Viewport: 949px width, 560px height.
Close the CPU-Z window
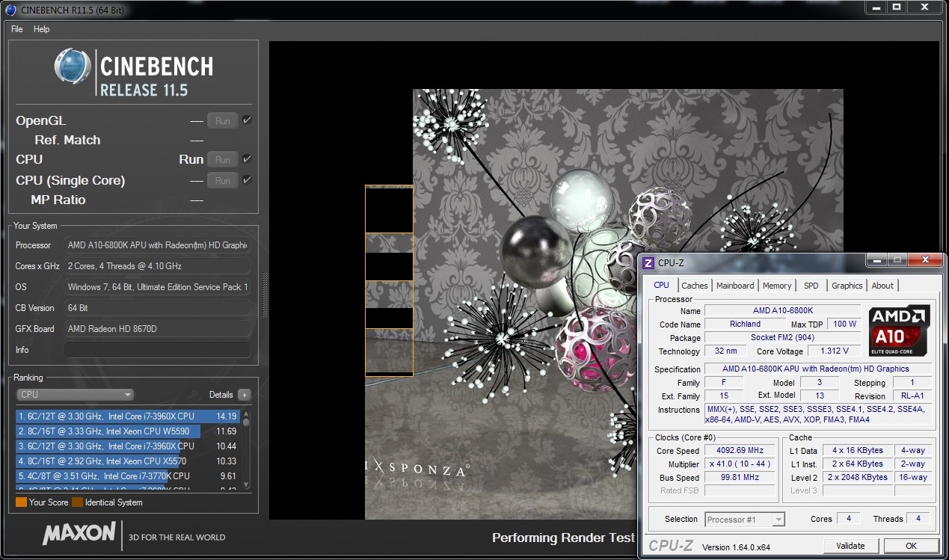coord(925,260)
